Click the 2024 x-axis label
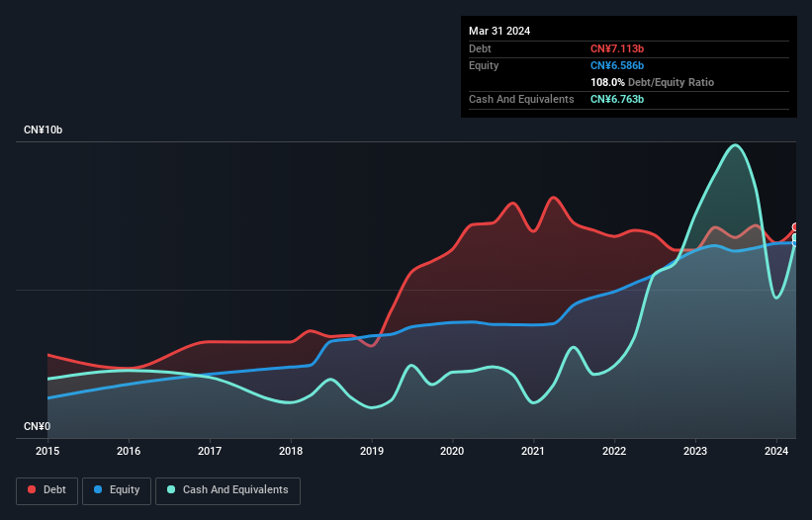The image size is (812, 520). 776,451
